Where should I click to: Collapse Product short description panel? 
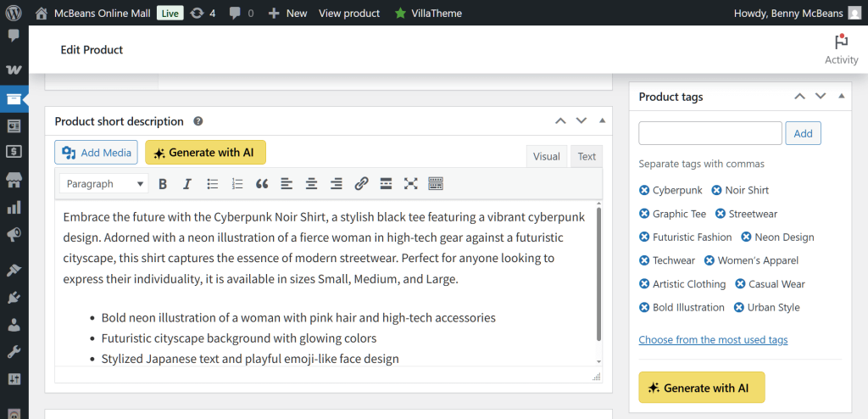pos(603,120)
